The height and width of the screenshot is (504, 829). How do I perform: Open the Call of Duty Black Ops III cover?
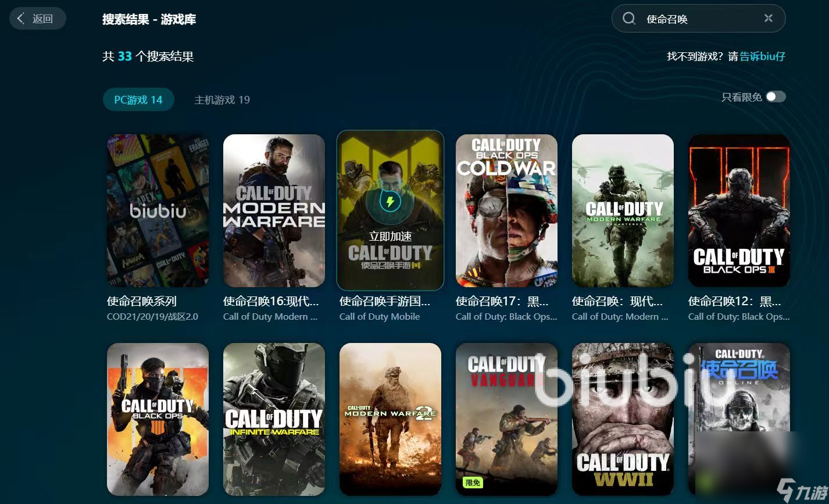tap(739, 210)
